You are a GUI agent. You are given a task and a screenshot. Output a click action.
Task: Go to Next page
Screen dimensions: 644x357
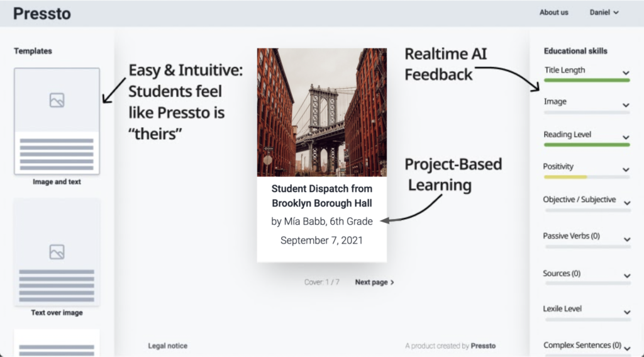pyautogui.click(x=374, y=282)
